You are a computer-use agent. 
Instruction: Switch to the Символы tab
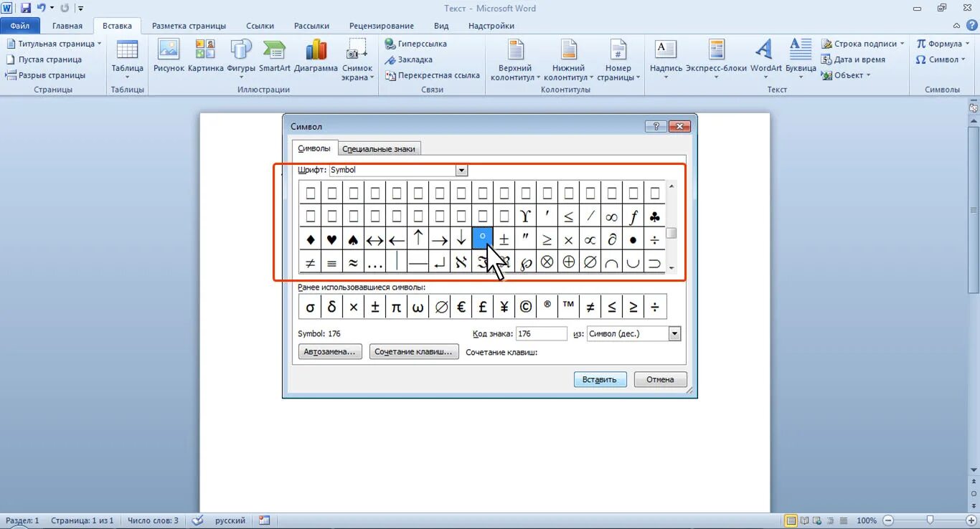pos(314,148)
